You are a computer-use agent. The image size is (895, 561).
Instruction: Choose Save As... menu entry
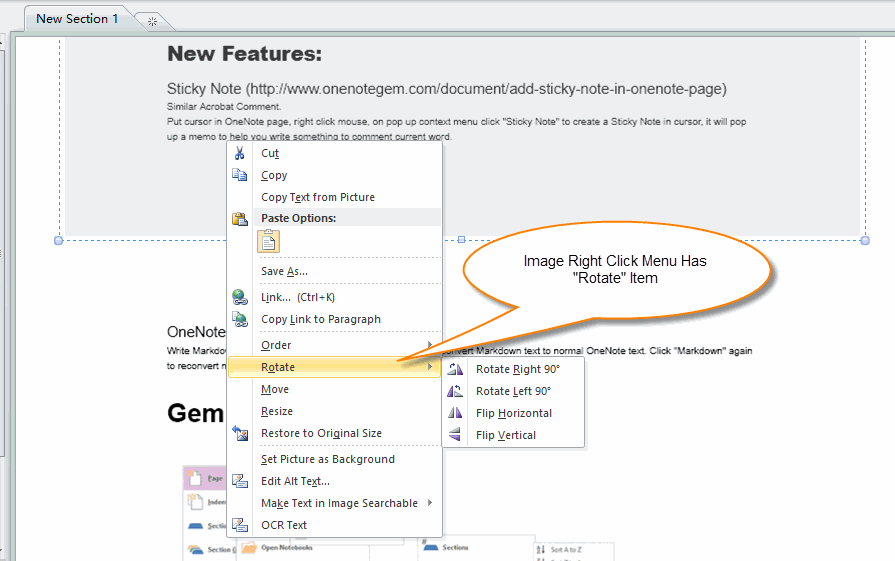335,271
